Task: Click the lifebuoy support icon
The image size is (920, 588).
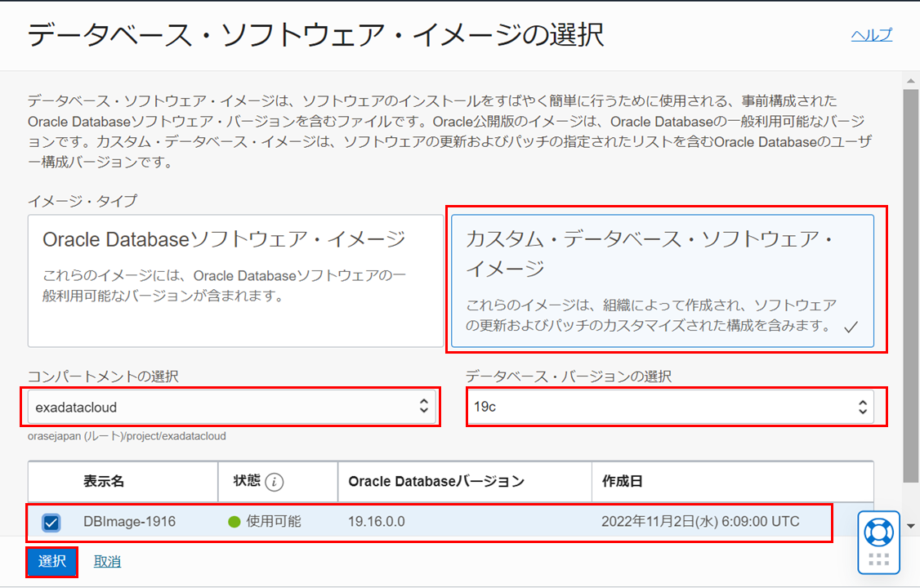Action: coord(878,532)
